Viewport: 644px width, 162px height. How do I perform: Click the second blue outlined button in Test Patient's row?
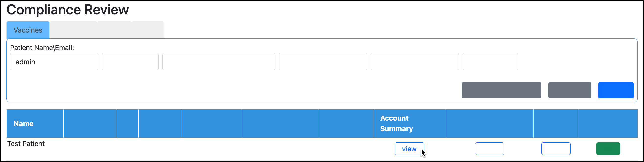[556, 149]
